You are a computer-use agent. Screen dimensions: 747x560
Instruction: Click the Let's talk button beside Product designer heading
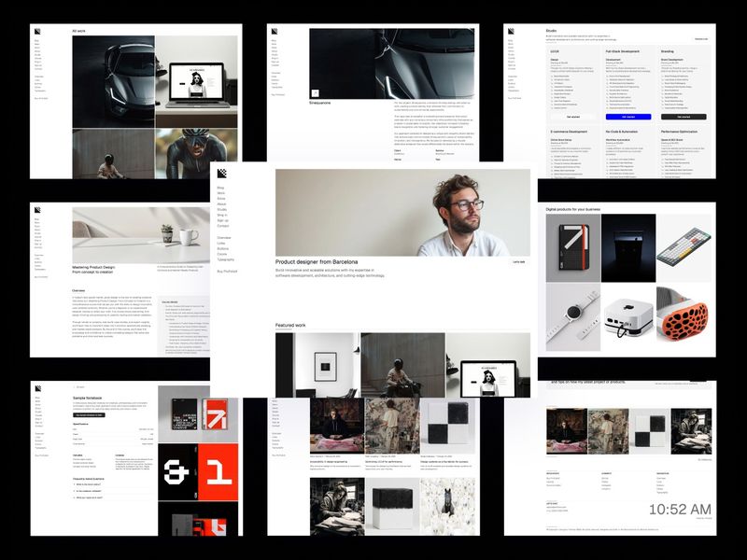[x=518, y=262]
